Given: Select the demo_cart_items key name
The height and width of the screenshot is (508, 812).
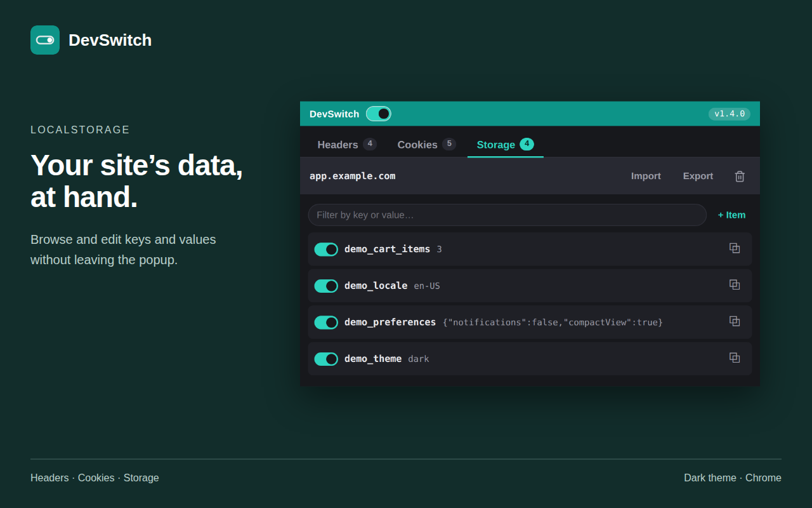Looking at the screenshot, I should coord(387,249).
